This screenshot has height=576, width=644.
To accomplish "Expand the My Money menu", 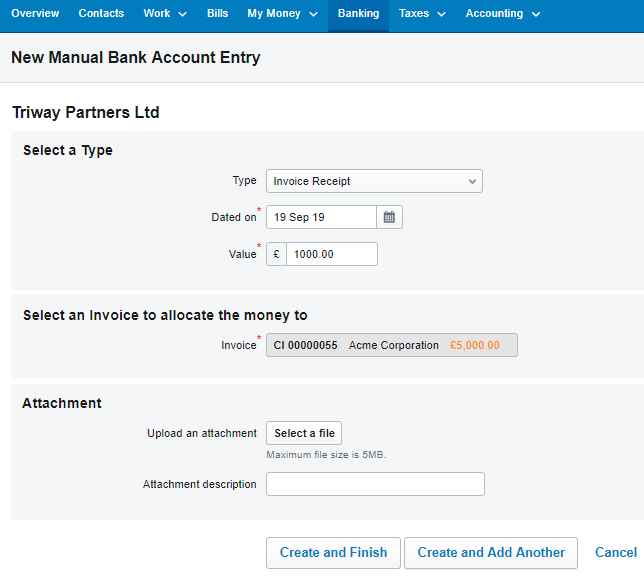I will pos(282,14).
